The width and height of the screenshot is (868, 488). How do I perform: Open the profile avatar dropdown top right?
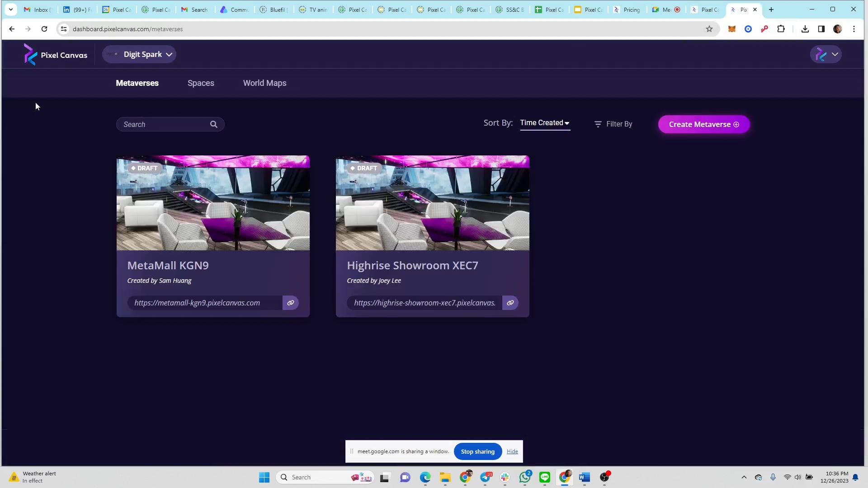[x=826, y=54]
